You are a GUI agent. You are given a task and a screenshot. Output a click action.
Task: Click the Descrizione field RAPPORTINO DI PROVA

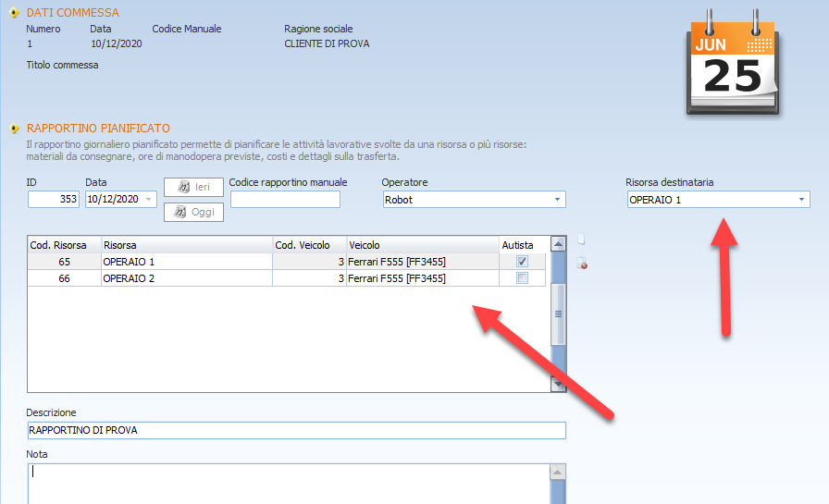point(297,430)
